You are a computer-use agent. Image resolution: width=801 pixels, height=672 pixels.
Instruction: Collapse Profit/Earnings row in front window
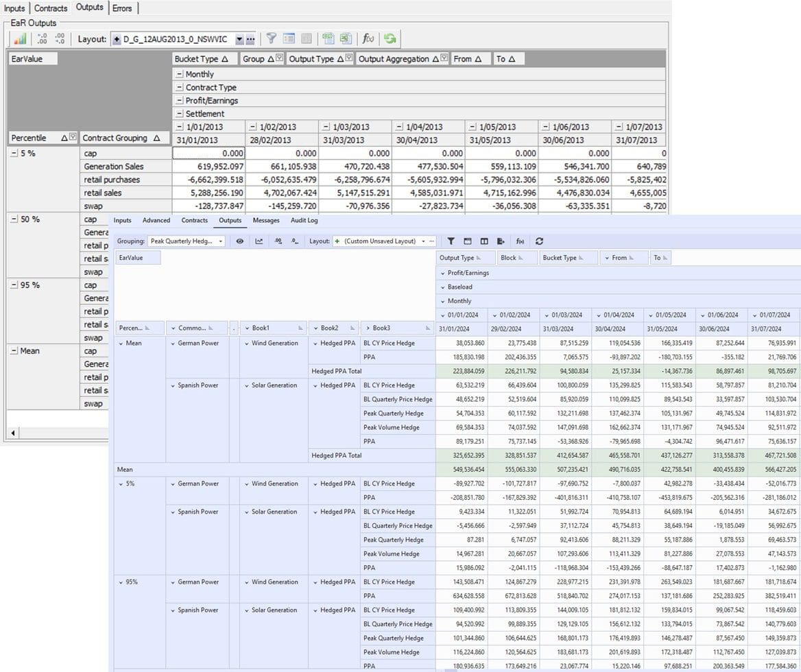coord(442,273)
